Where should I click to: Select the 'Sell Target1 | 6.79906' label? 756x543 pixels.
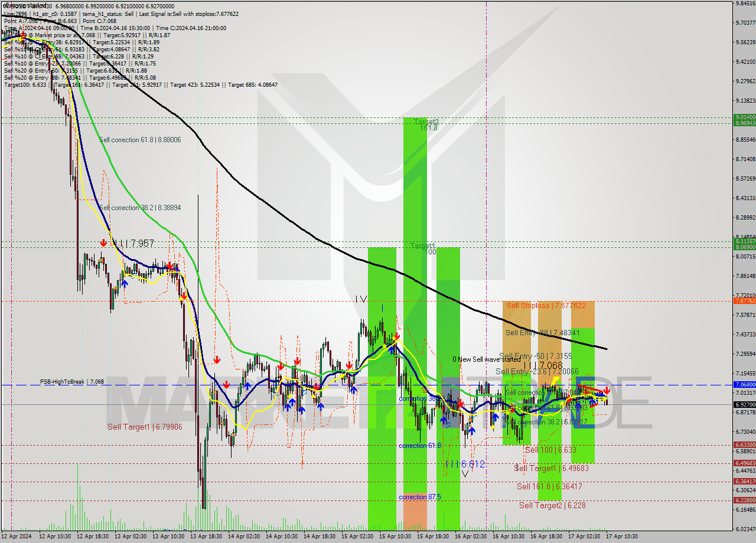click(x=145, y=427)
